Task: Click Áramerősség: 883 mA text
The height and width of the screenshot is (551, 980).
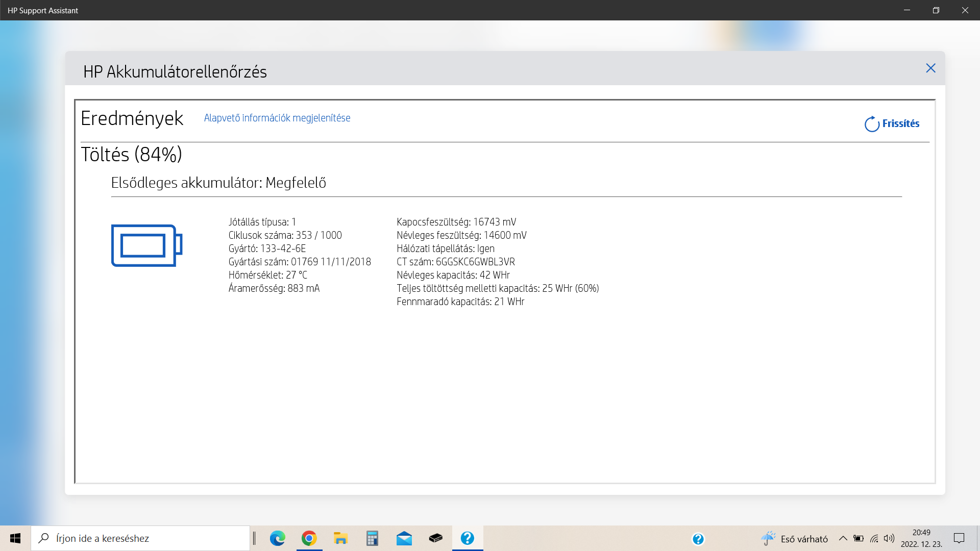Action: pos(274,288)
